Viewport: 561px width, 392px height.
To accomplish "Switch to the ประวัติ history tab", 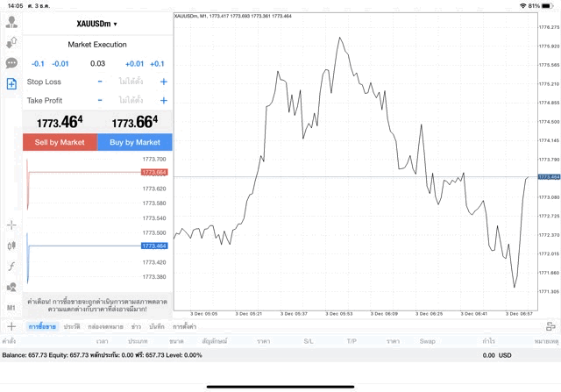I will click(72, 326).
